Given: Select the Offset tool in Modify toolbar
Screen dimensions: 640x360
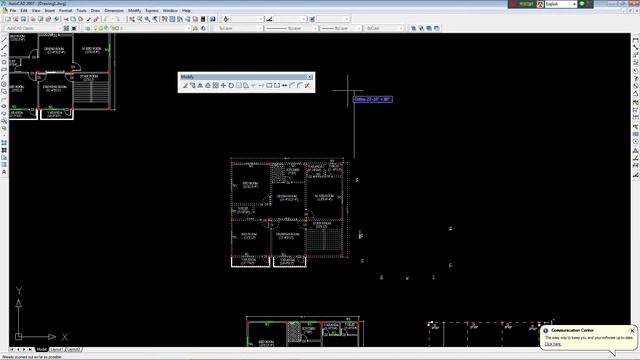Looking at the screenshot, I should pos(208,85).
